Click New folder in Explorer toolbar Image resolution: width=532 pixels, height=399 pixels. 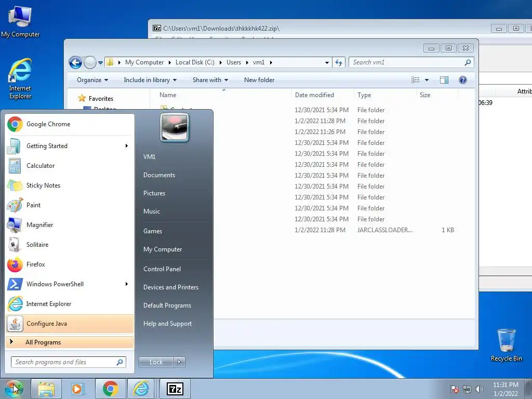coord(259,80)
